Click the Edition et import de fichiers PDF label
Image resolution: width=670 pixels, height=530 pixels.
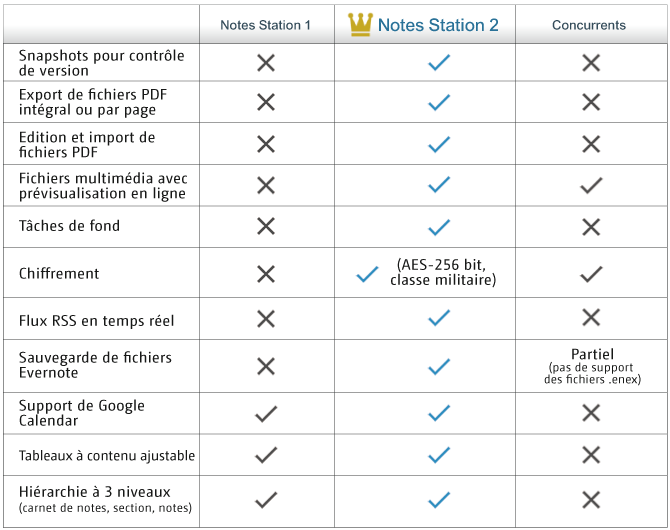87,144
